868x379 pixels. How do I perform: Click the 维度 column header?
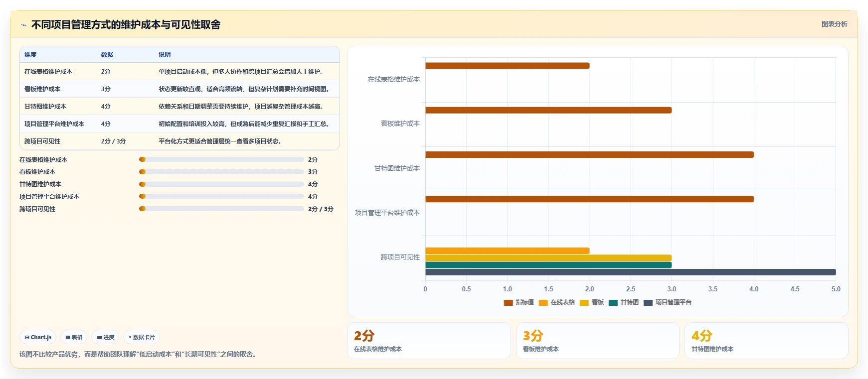click(x=30, y=55)
